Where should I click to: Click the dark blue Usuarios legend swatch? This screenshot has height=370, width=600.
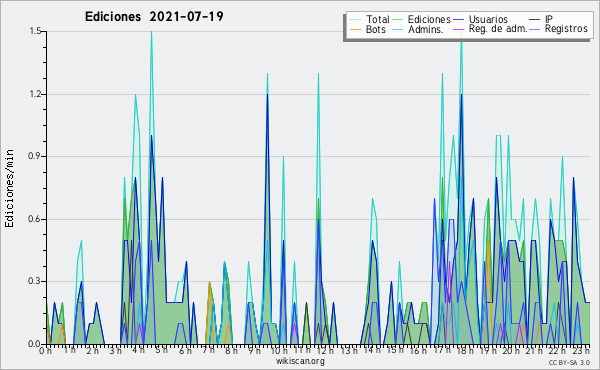coord(458,19)
